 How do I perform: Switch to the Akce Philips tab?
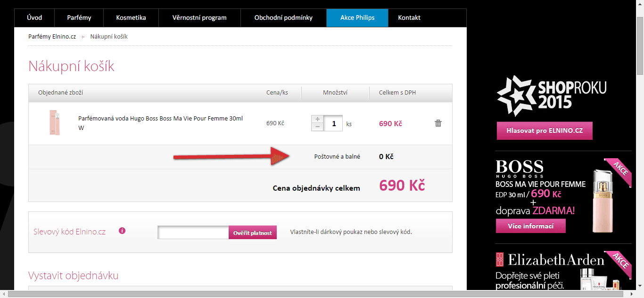(x=357, y=18)
